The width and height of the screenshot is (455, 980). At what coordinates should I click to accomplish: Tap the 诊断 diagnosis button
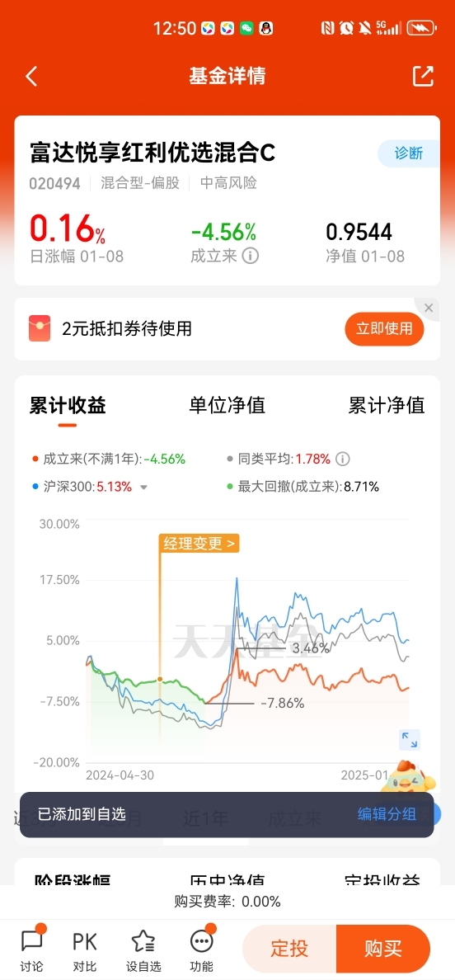point(409,153)
